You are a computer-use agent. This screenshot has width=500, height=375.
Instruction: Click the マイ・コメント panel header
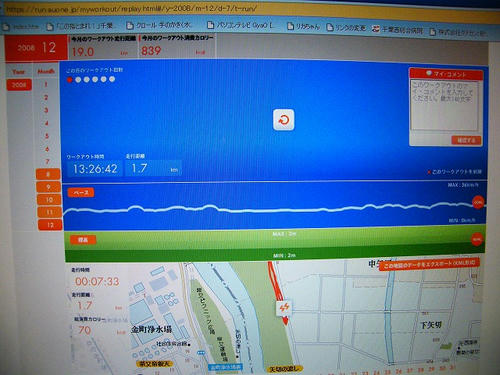click(x=446, y=74)
